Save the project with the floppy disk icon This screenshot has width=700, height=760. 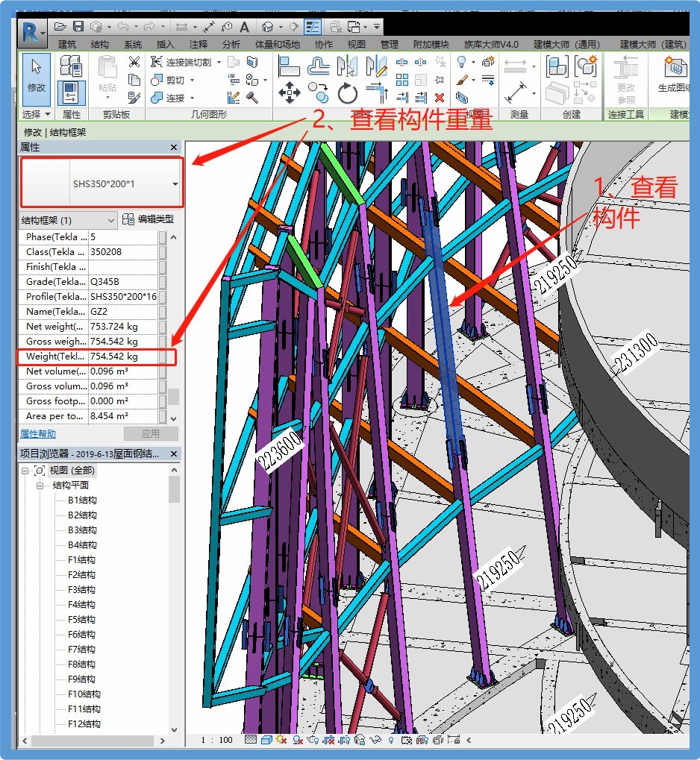point(78,27)
